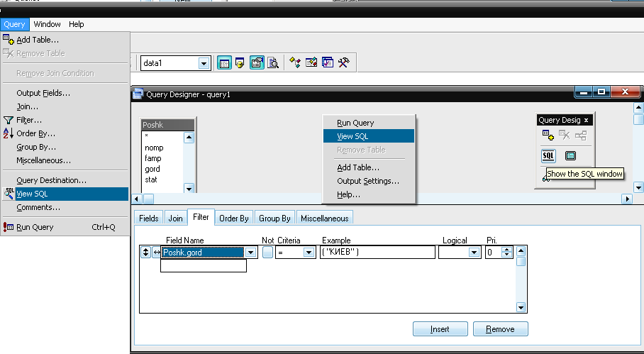Choose Run Query Ctrl+Q in Query menu
This screenshot has height=354, width=644.
tap(65, 227)
